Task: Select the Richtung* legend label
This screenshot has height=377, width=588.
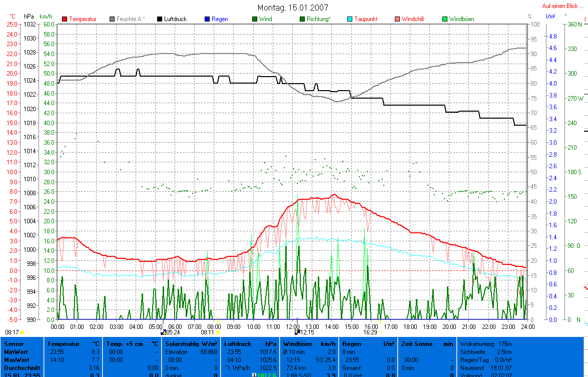Action: 318,19
